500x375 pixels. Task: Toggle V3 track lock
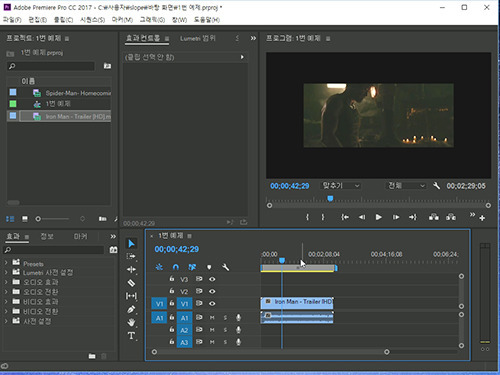(172, 278)
